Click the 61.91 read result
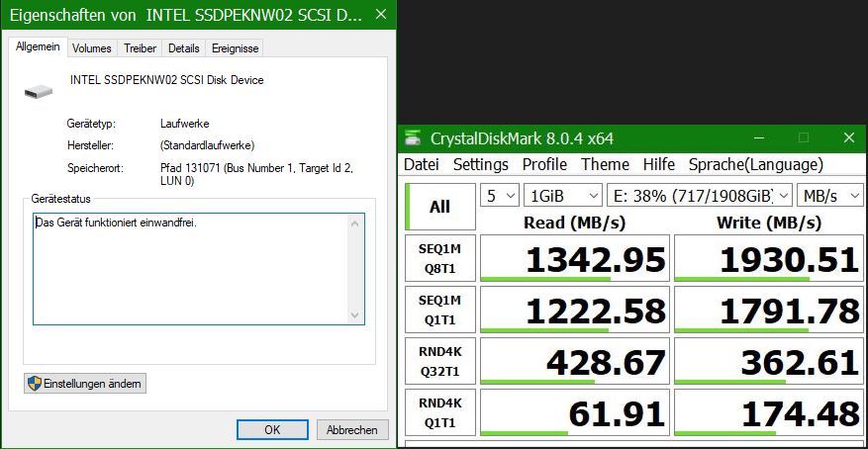The height and width of the screenshot is (449, 868). [x=575, y=412]
